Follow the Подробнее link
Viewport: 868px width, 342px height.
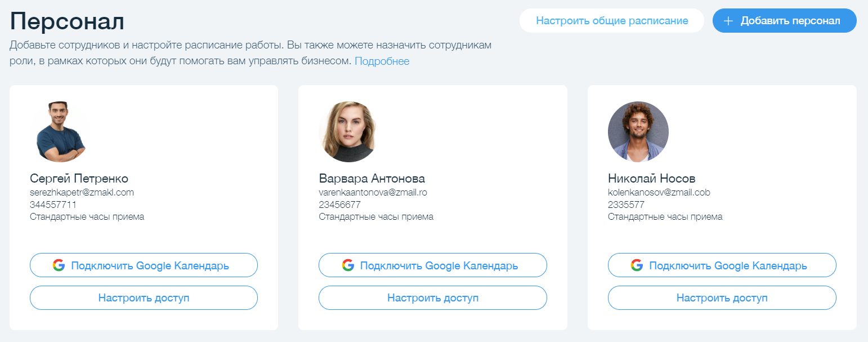point(382,61)
